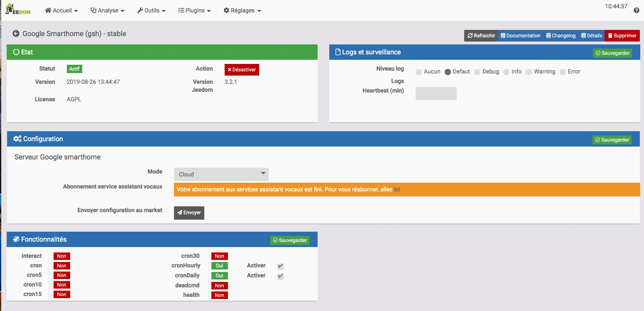Image resolution: width=644 pixels, height=311 pixels.
Task: Open the Outils menu
Action: coord(152,10)
